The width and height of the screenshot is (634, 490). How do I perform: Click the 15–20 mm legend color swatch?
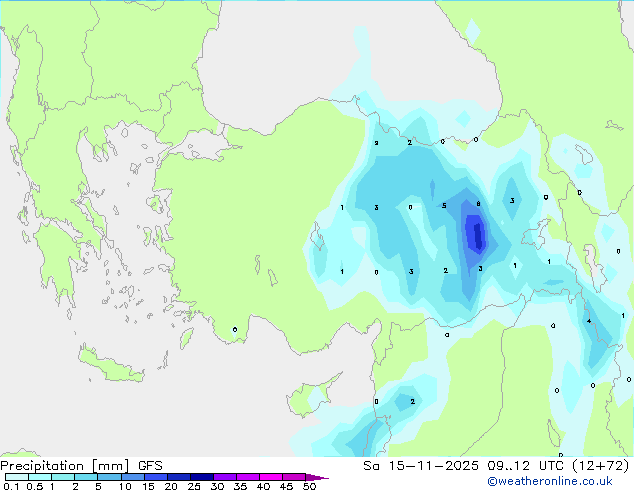156,477
